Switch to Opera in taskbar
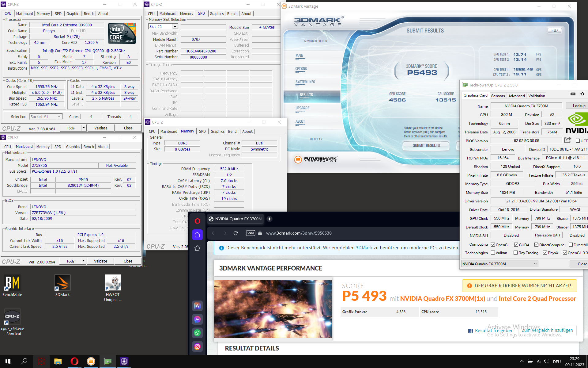Screen dimensions: 588x368 click(x=74, y=361)
